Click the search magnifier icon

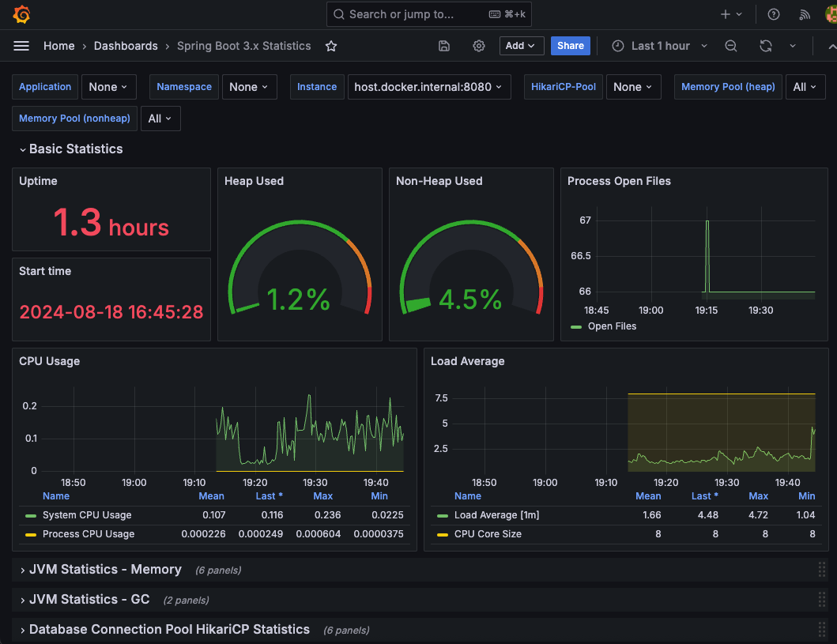(x=338, y=14)
